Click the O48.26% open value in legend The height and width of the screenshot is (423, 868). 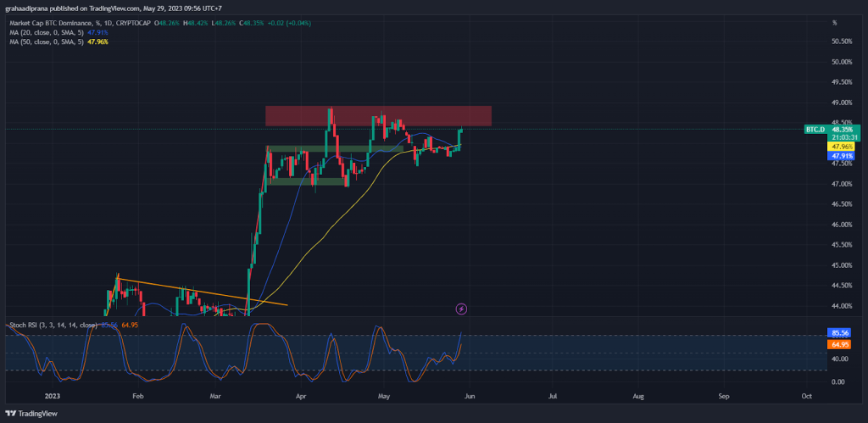tap(166, 23)
